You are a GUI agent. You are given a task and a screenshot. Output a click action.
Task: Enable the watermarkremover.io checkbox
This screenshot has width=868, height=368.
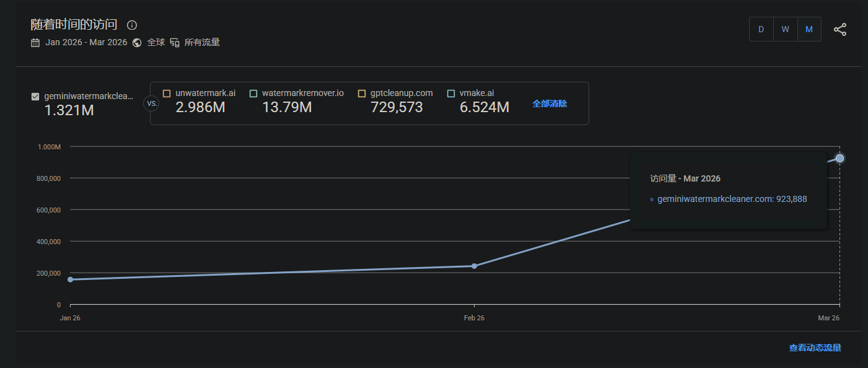(253, 94)
